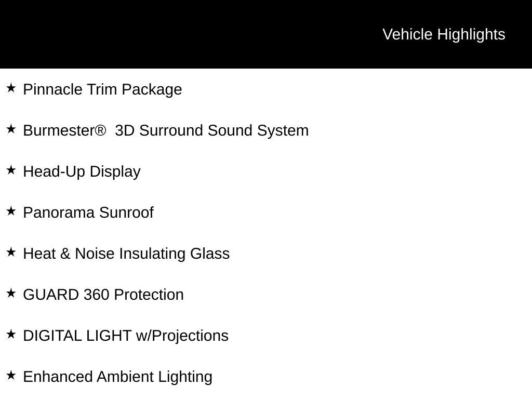This screenshot has width=532, height=399.
Task: Click the Head-Up Display item text
Action: [x=82, y=171]
